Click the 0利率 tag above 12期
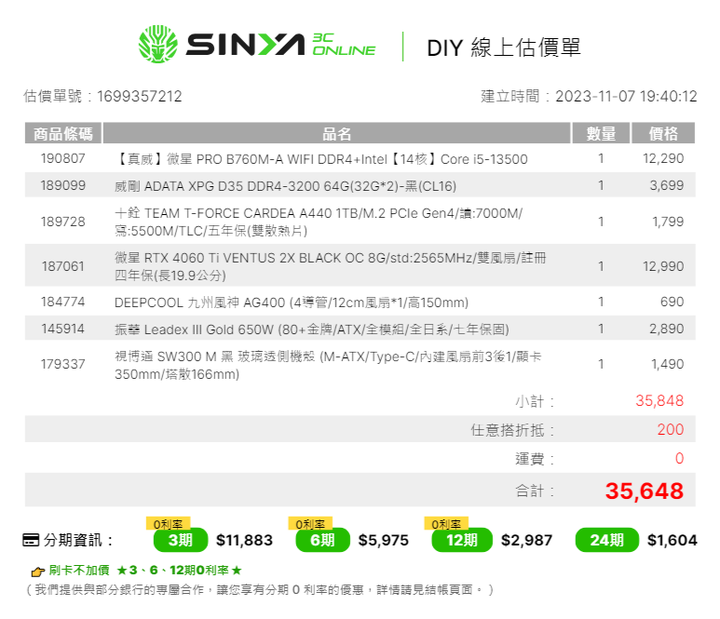This screenshot has width=720, height=619. click(446, 523)
